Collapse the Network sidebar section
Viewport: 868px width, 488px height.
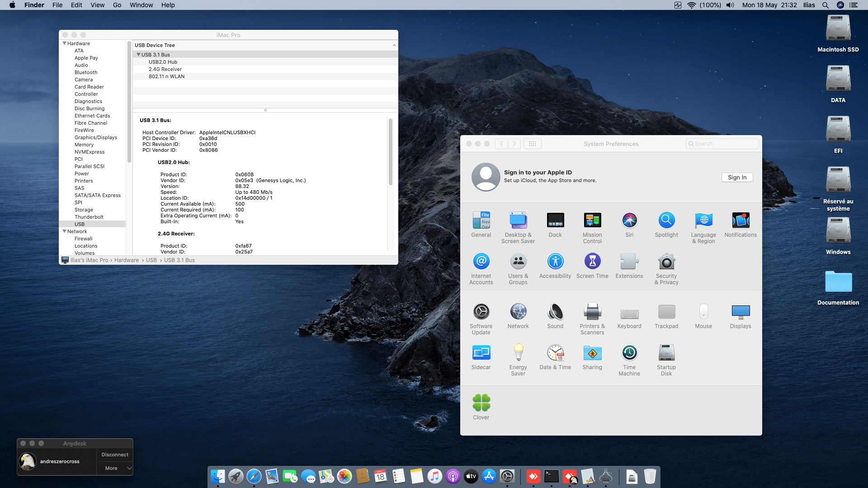point(64,231)
